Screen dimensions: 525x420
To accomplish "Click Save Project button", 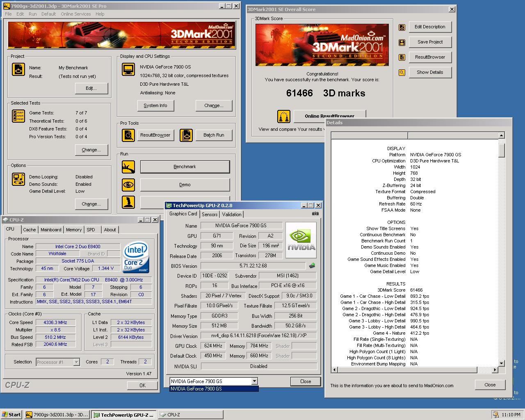I will [x=430, y=42].
